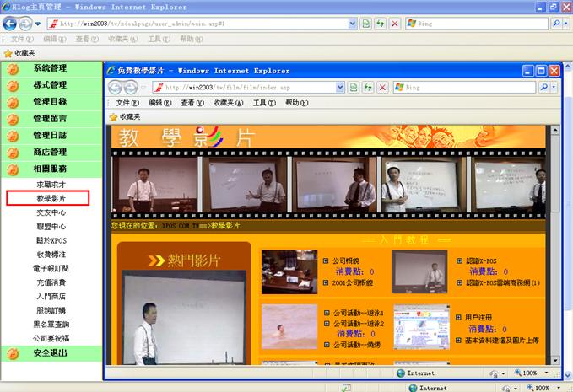573x392 pixels.
Task: Click the back arrow in the popup window
Action: pos(116,87)
